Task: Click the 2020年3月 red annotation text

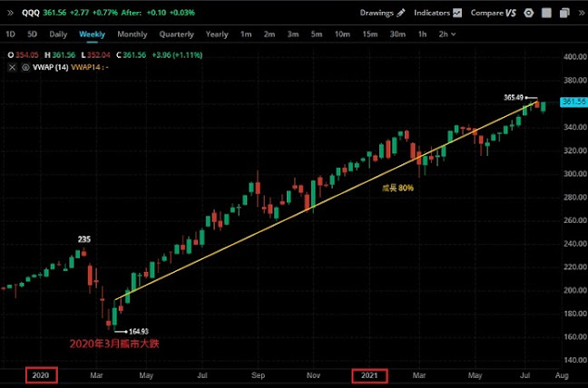Action: tap(114, 344)
